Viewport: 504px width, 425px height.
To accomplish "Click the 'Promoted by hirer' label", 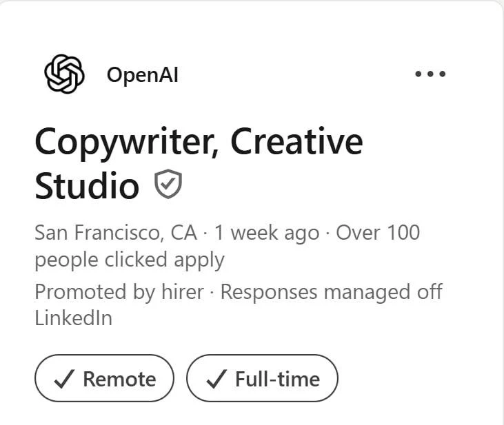I will coord(119,292).
